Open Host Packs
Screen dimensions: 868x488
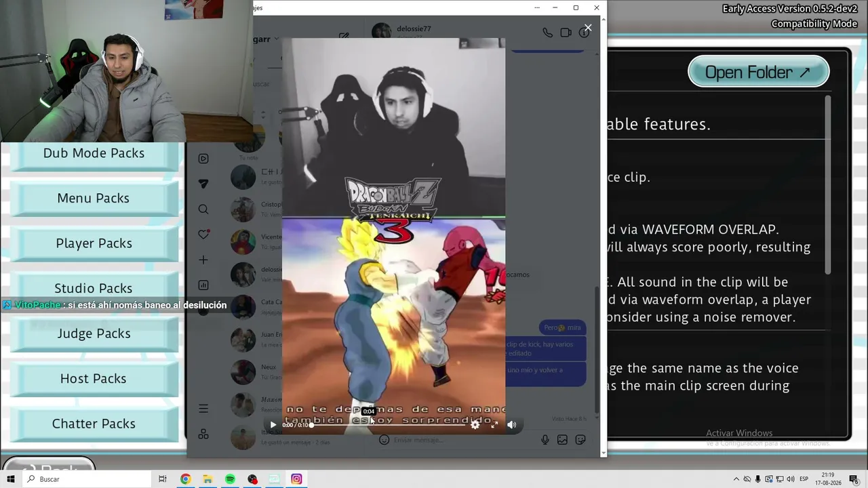click(94, 378)
